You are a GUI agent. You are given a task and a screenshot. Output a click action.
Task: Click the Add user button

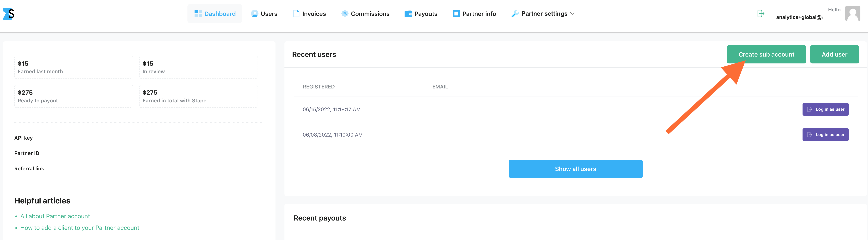[x=834, y=54]
